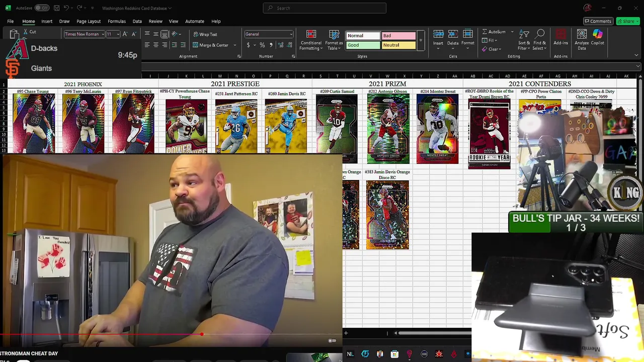Toggle Bottom Align icon
The image size is (644, 362).
tap(165, 34)
